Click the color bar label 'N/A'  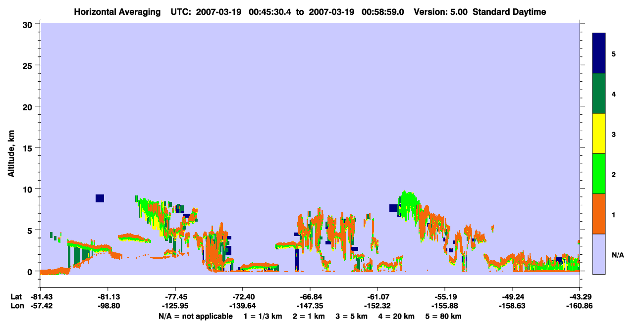618,255
